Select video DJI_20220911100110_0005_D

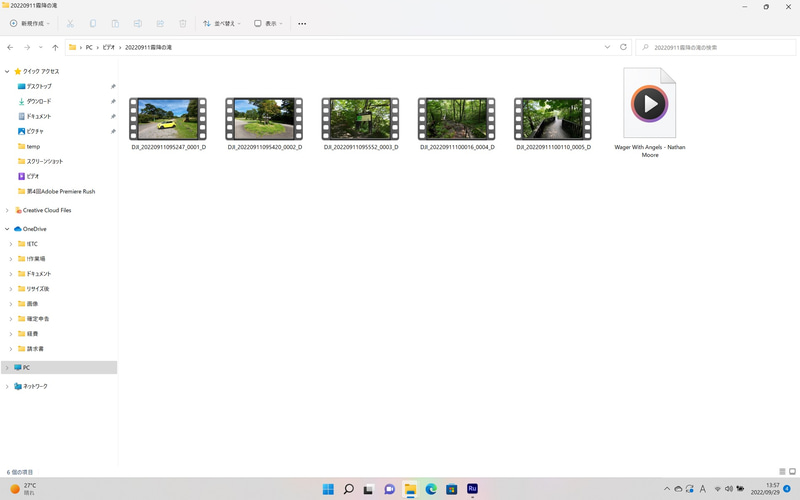[553, 124]
